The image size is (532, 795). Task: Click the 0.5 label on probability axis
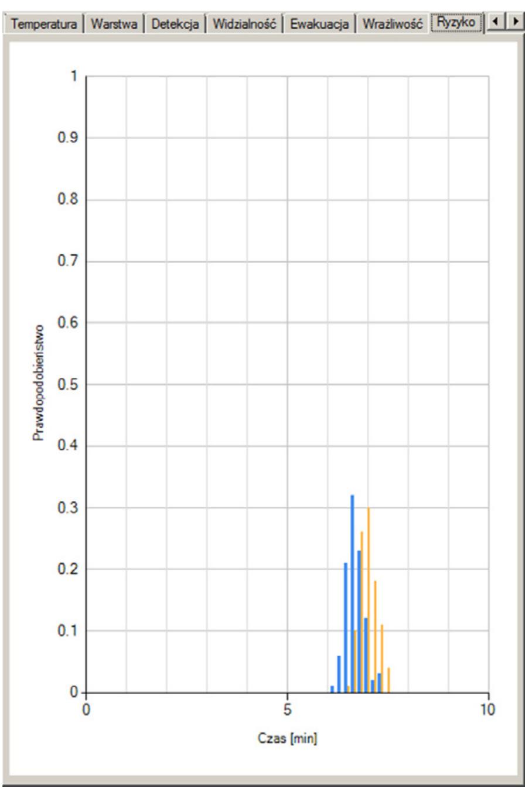[x=70, y=384]
